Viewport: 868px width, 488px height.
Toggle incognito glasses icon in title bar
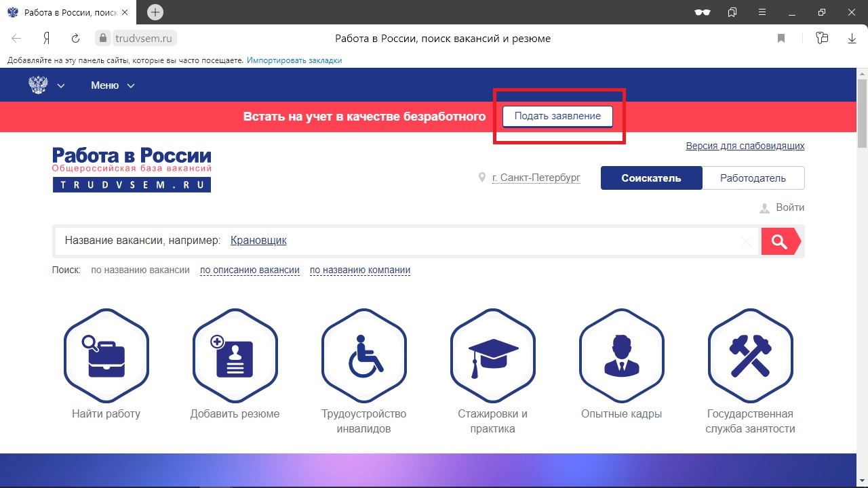coord(703,12)
